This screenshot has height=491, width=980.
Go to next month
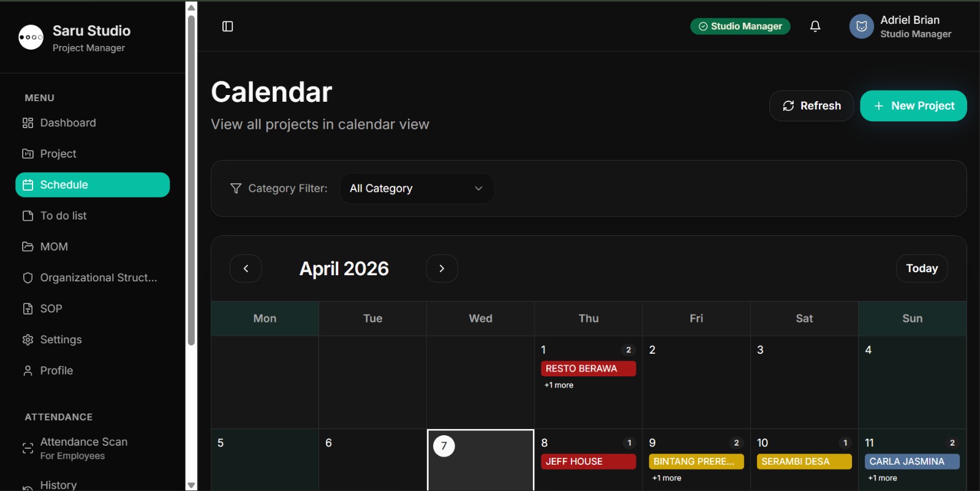pos(442,268)
